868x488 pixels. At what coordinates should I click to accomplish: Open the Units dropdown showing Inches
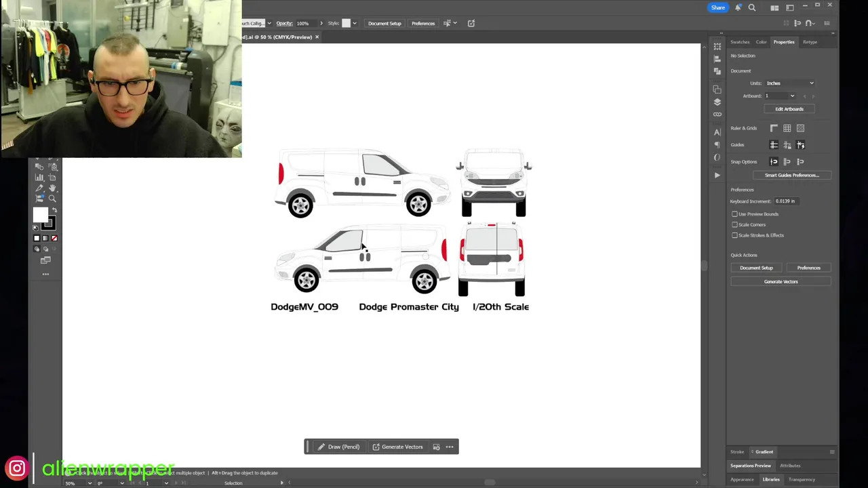[789, 83]
